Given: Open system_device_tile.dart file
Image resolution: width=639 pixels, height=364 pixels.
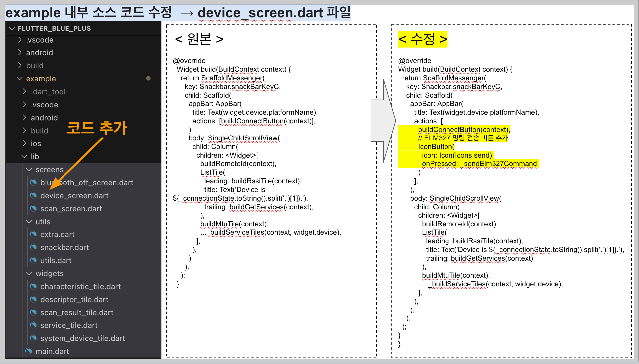Looking at the screenshot, I should pos(82,338).
